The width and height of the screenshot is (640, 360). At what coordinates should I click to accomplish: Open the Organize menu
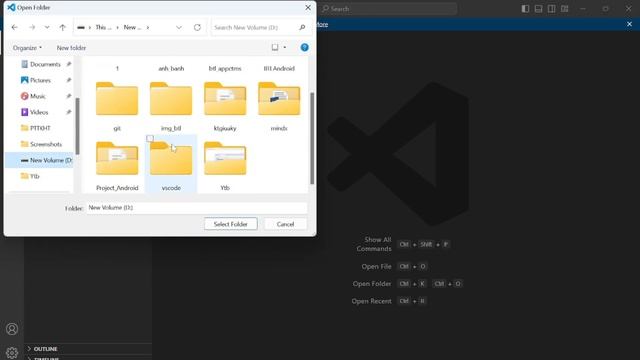(x=27, y=48)
